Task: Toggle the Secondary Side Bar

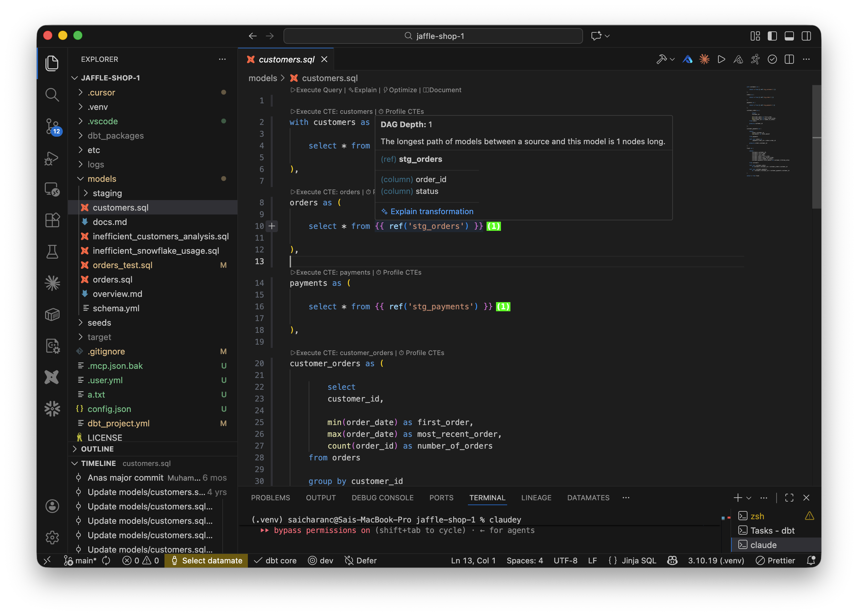Action: 806,36
